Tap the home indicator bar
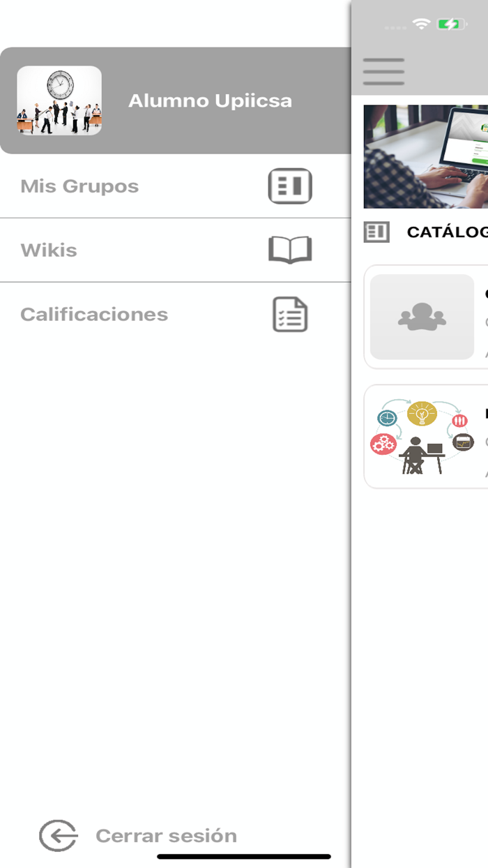Screen dimensions: 488x868 click(x=244, y=856)
